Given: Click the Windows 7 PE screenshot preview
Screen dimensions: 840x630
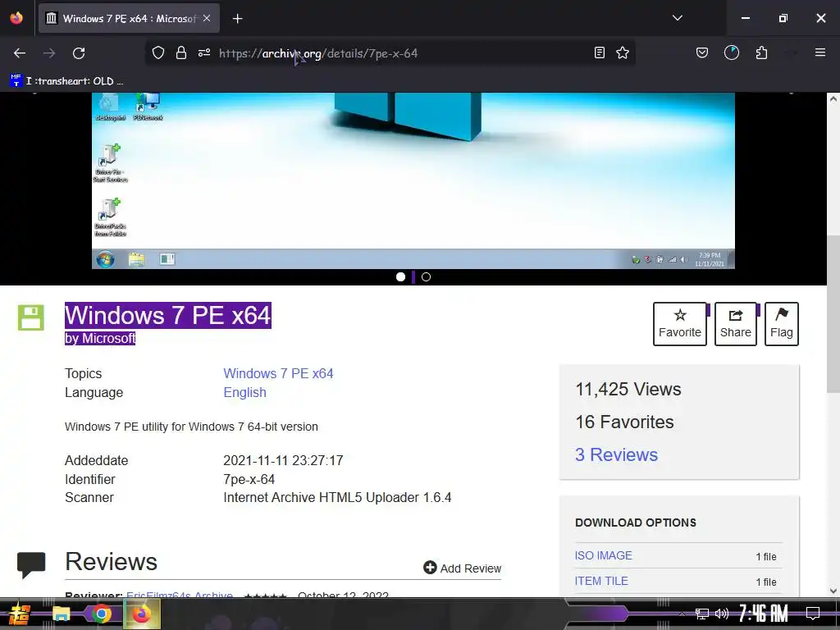Looking at the screenshot, I should 413,180.
